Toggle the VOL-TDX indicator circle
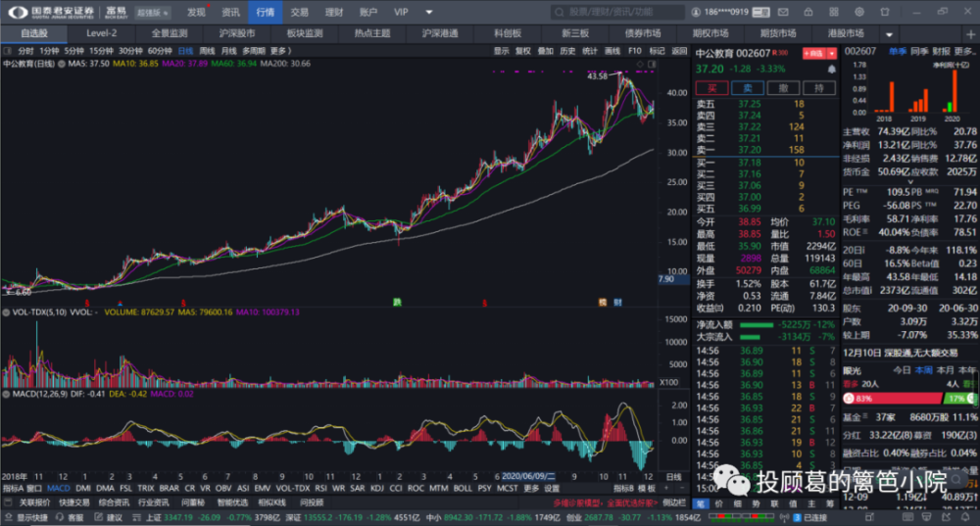Viewport: 980px width, 526px height. point(6,311)
